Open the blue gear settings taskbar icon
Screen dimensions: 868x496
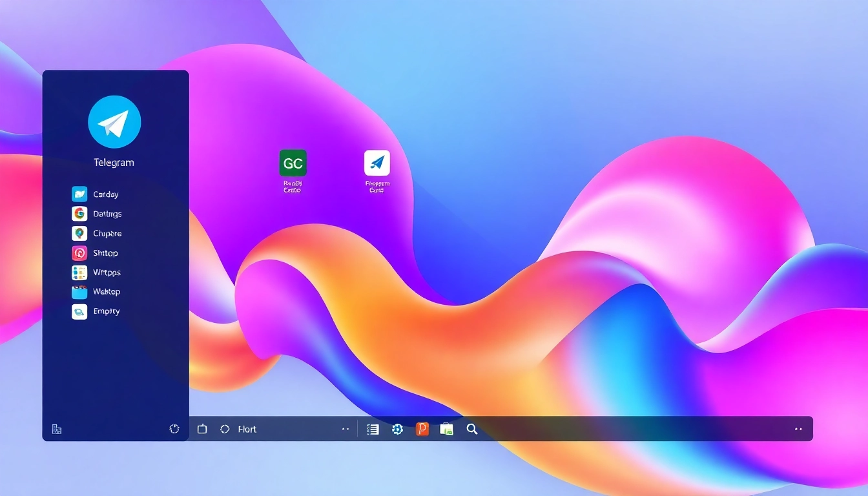pyautogui.click(x=398, y=429)
